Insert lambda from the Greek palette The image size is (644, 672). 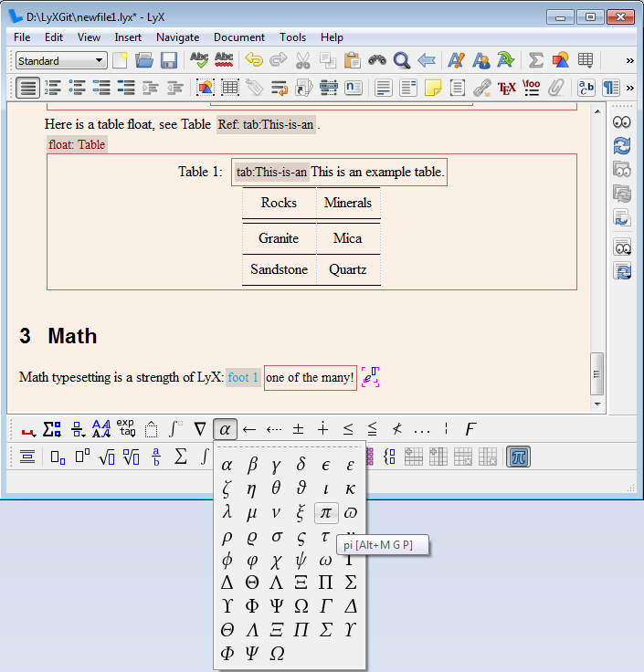click(x=227, y=512)
